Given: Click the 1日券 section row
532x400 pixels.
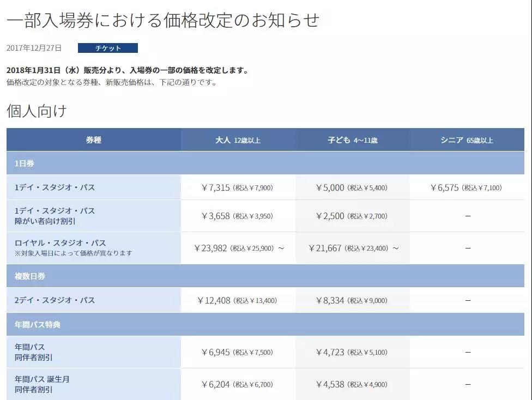Looking at the screenshot, I should pyautogui.click(x=265, y=163).
